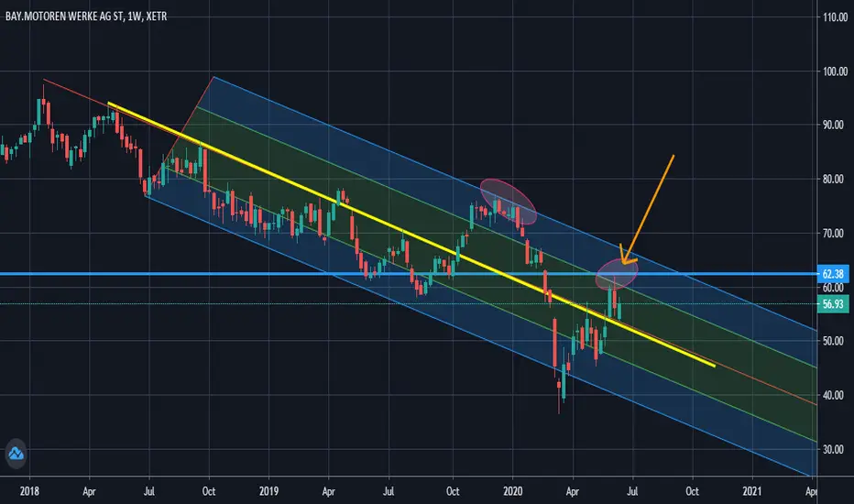854x504 pixels.
Task: Click the 2020 label on time axis
Action: click(x=512, y=491)
